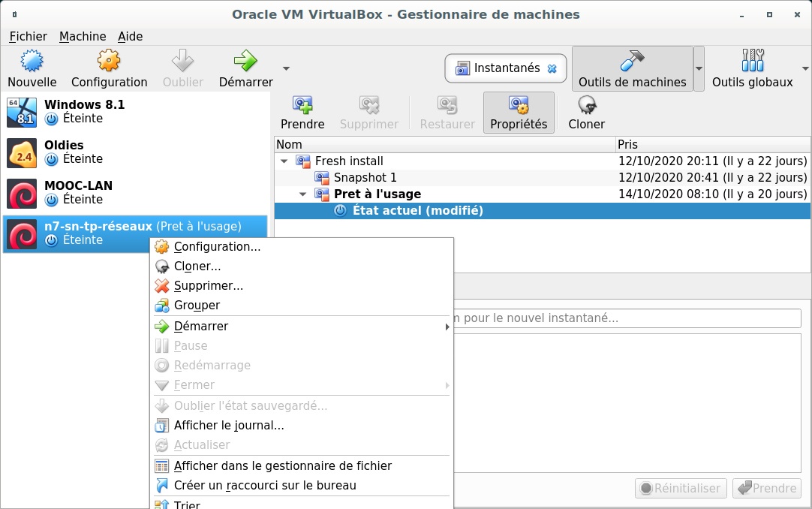
Task: Select the Snapshot 1 row
Action: coord(542,178)
